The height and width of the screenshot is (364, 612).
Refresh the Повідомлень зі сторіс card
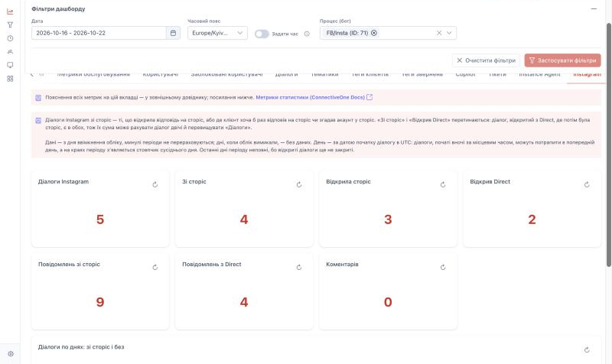(155, 267)
